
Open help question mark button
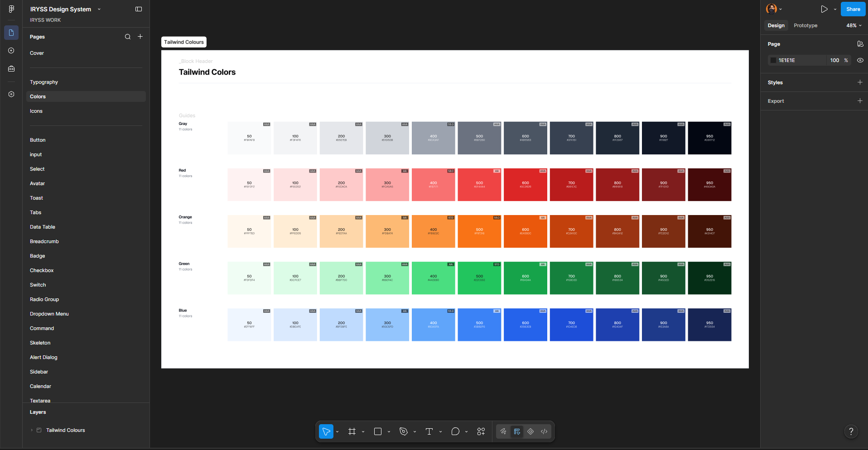851,431
